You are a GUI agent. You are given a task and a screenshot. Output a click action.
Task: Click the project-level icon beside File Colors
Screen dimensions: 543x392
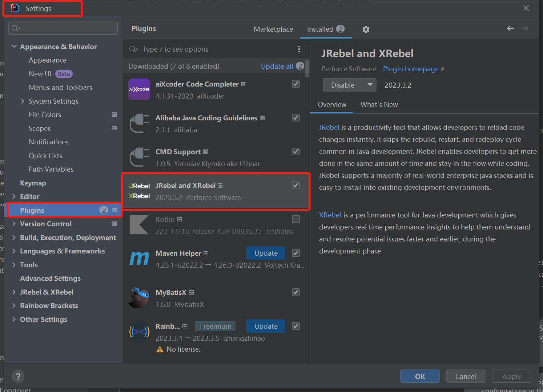point(114,115)
